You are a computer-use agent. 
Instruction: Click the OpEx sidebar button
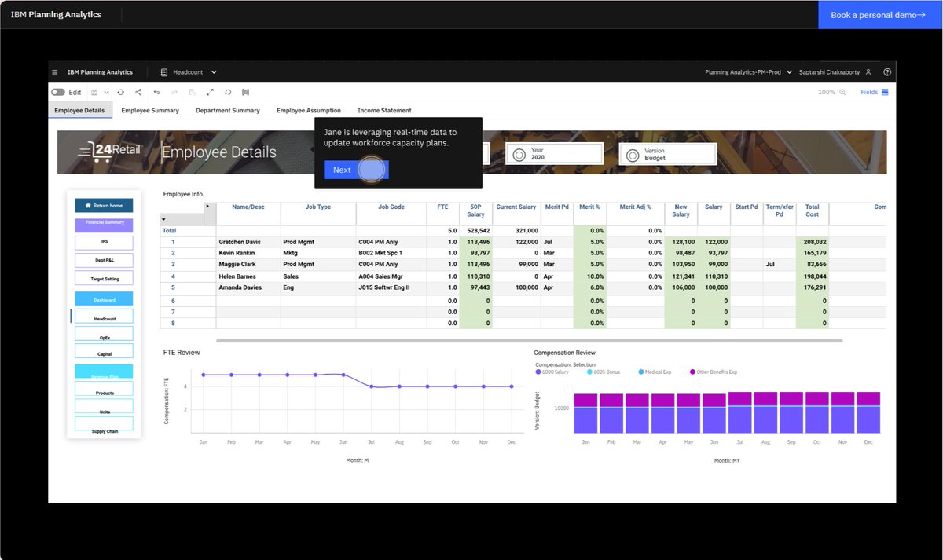[104, 334]
